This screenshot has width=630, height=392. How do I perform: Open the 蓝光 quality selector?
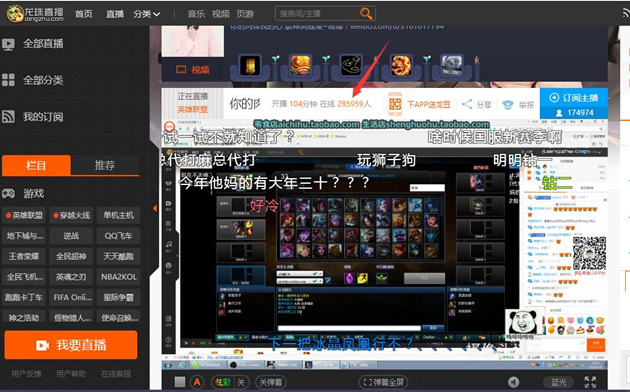click(x=558, y=382)
